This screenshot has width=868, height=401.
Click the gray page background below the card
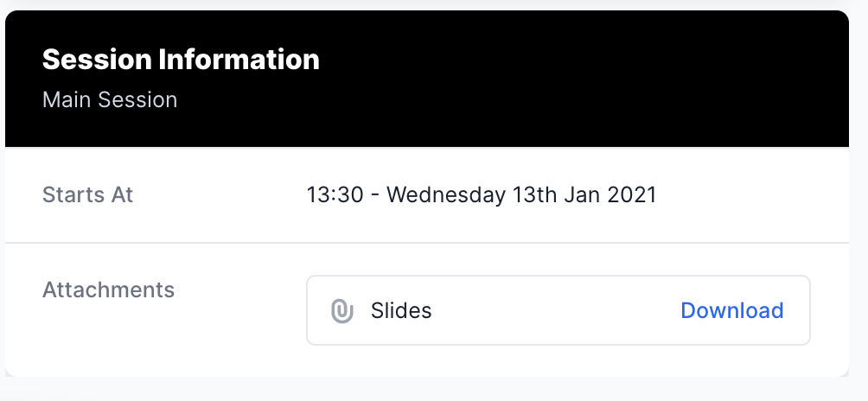click(432, 391)
